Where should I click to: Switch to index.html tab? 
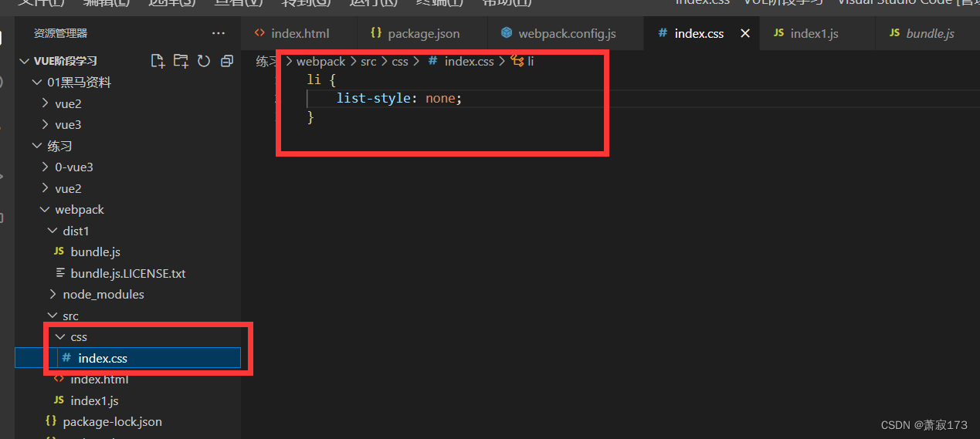click(300, 33)
